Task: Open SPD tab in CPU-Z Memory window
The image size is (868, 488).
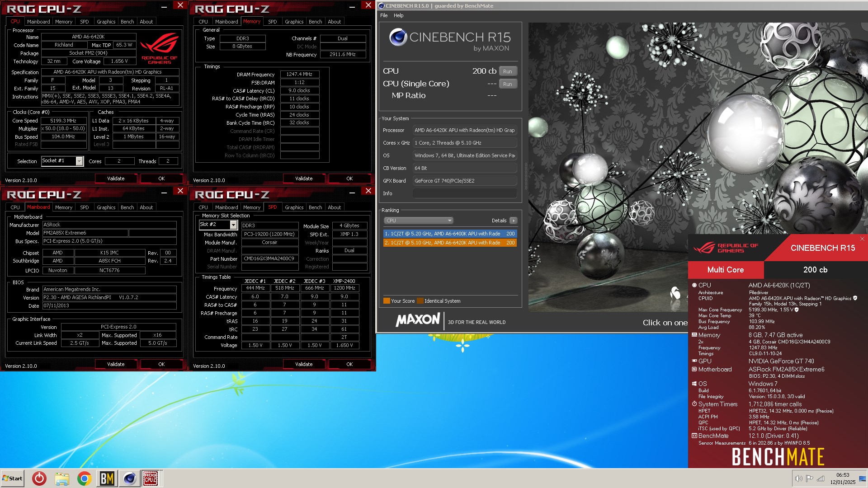Action: pos(272,22)
